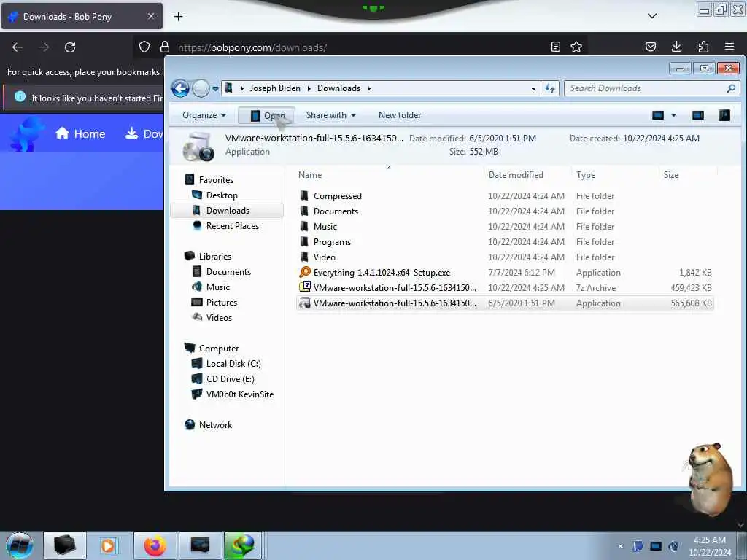Screen dimensions: 747x560
Task: Click the Explorer Forward navigation arrow
Action: coord(201,88)
